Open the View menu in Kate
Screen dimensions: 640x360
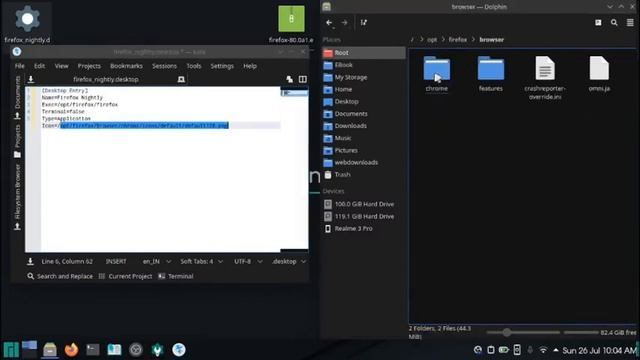pyautogui.click(x=62, y=66)
